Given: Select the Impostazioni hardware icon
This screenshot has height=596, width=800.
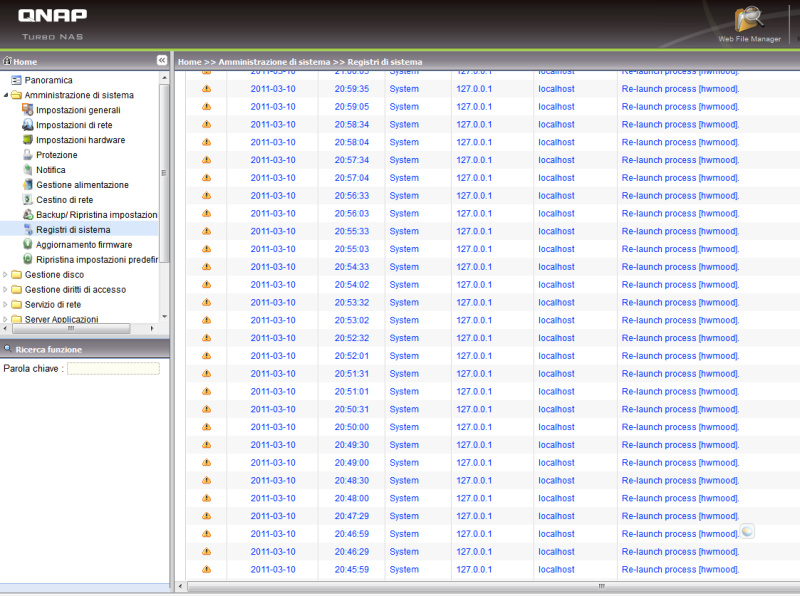Looking at the screenshot, I should (28, 140).
